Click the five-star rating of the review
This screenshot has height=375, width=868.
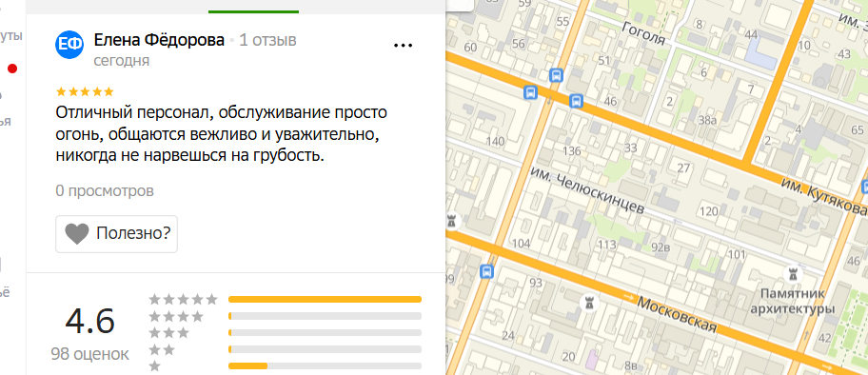pos(85,91)
